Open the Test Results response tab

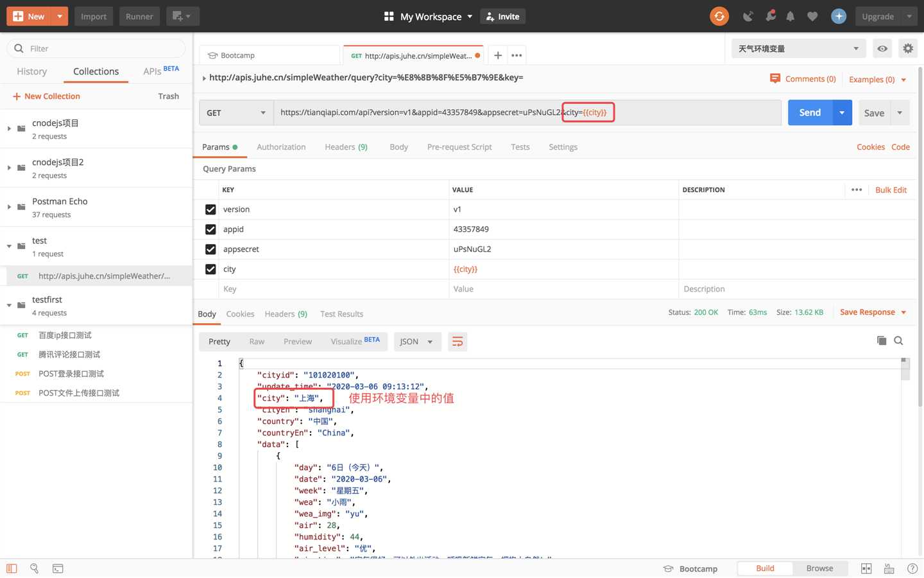[x=341, y=314]
